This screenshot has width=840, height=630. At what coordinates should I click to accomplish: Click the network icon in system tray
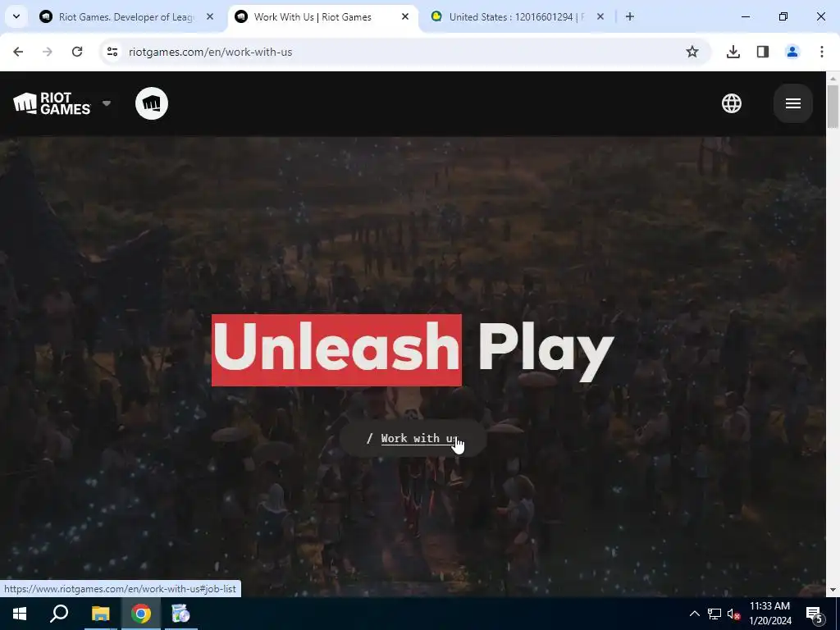(x=714, y=614)
